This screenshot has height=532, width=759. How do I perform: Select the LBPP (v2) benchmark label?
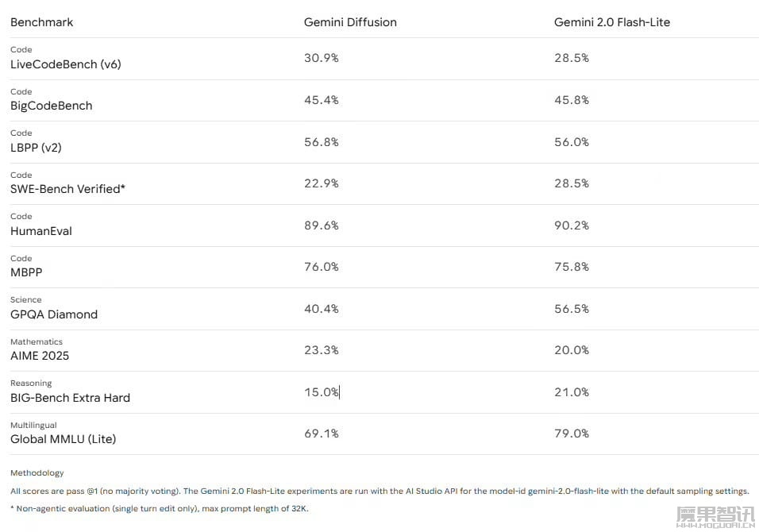[x=36, y=148]
